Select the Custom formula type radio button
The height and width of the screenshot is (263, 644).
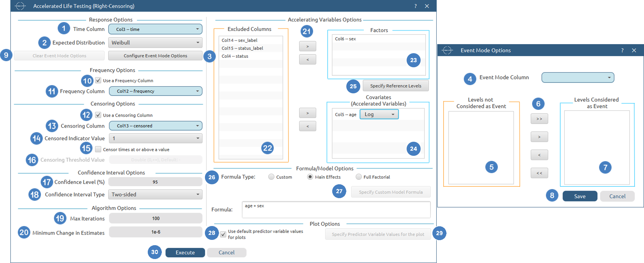coord(271,177)
